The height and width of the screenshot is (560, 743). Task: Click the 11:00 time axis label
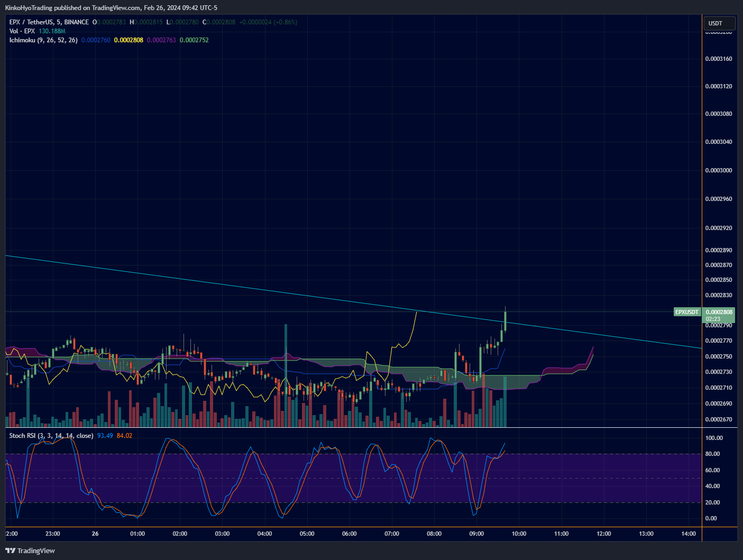pos(562,534)
